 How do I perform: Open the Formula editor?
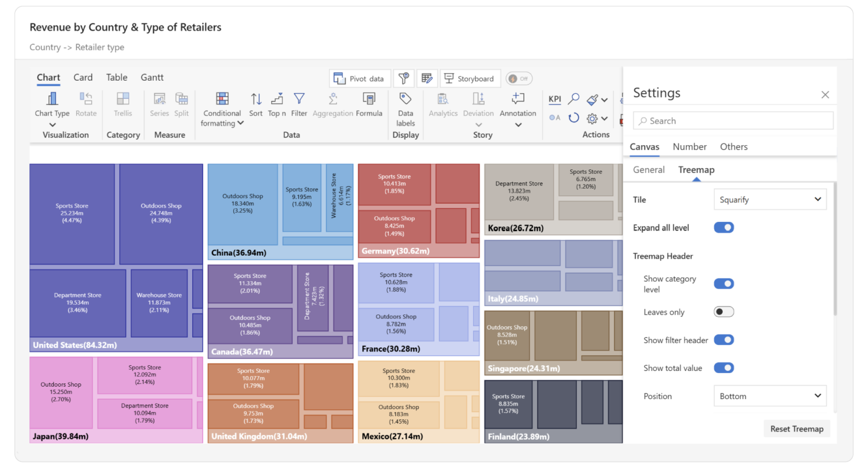point(369,104)
